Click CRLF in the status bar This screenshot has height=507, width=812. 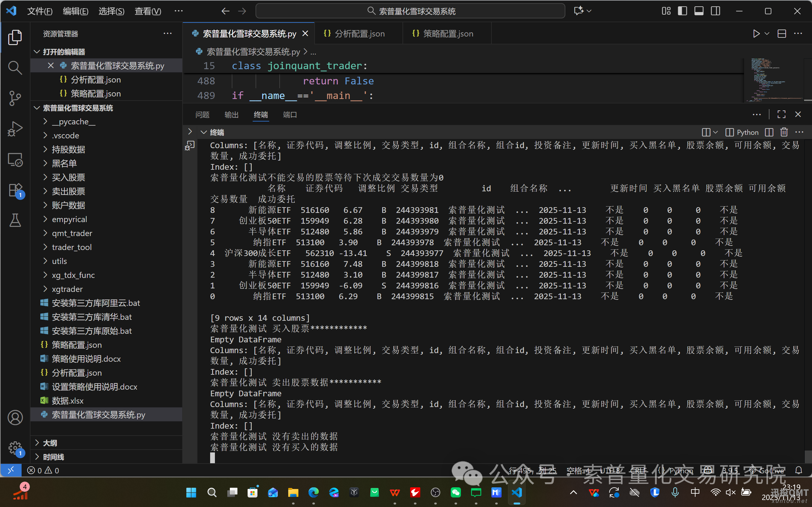coord(639,471)
